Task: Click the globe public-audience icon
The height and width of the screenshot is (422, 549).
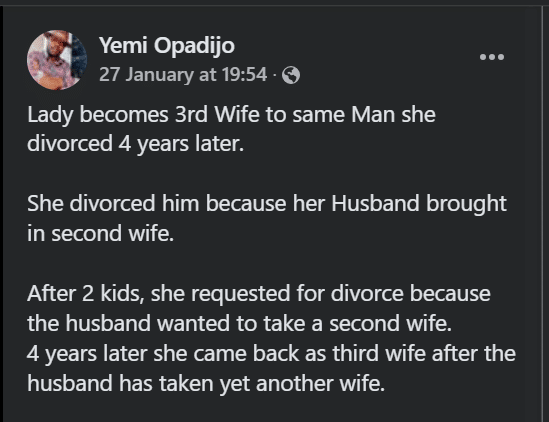Action: 291,75
